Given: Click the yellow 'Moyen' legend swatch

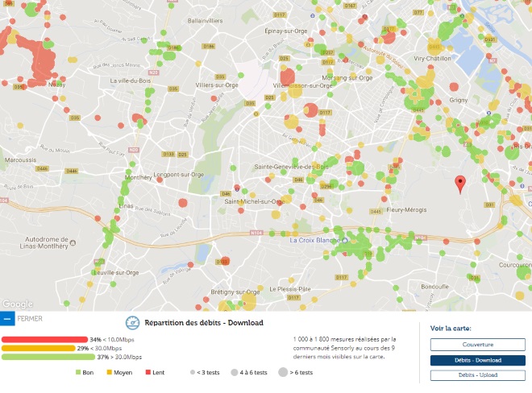Looking at the screenshot, I should point(108,373).
